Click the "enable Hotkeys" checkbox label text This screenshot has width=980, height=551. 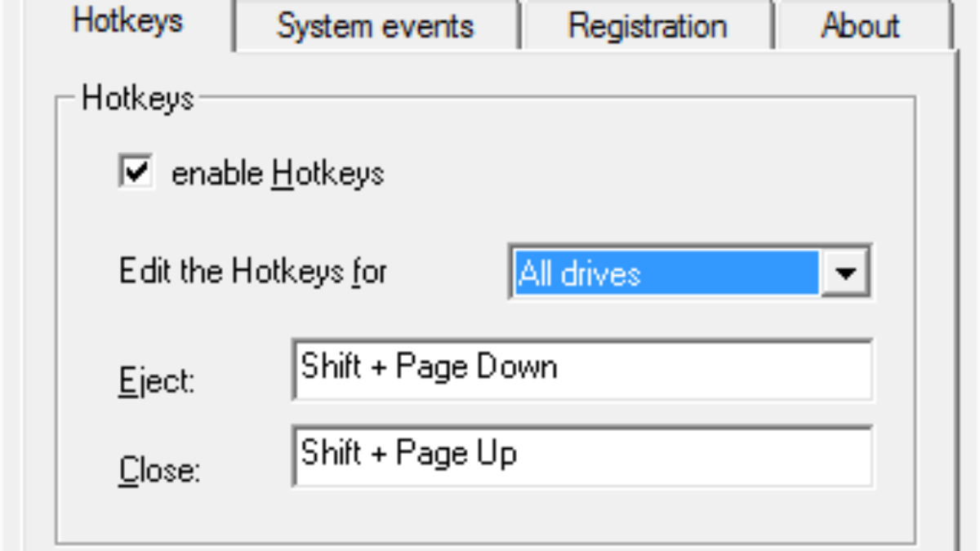(x=277, y=174)
